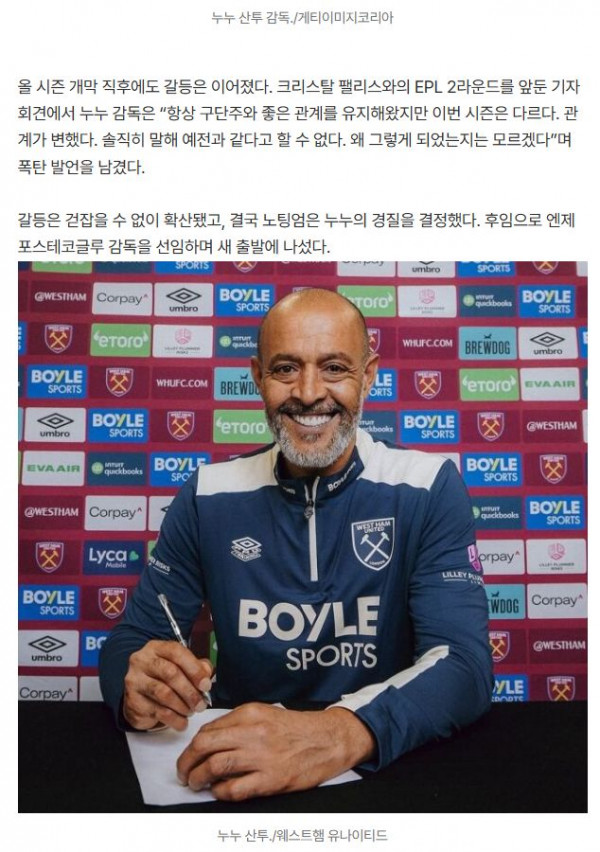600x852 pixels.
Task: Click the pink logo on jacket sleeve
Action: tap(474, 557)
